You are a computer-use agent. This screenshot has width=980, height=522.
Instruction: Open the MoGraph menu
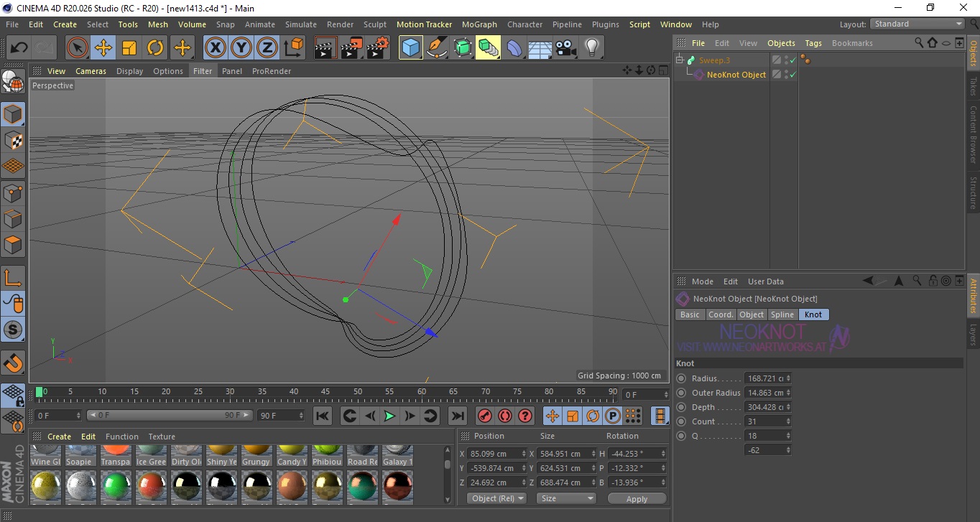pyautogui.click(x=479, y=24)
